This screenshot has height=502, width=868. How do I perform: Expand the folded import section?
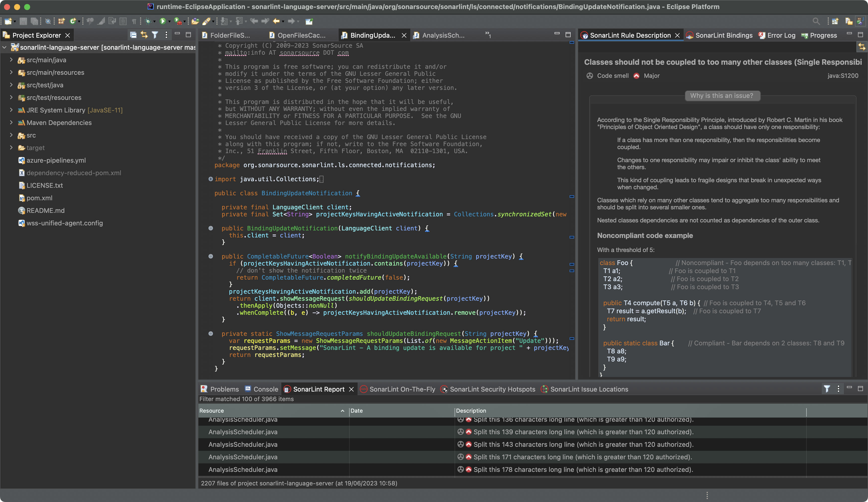tap(210, 179)
